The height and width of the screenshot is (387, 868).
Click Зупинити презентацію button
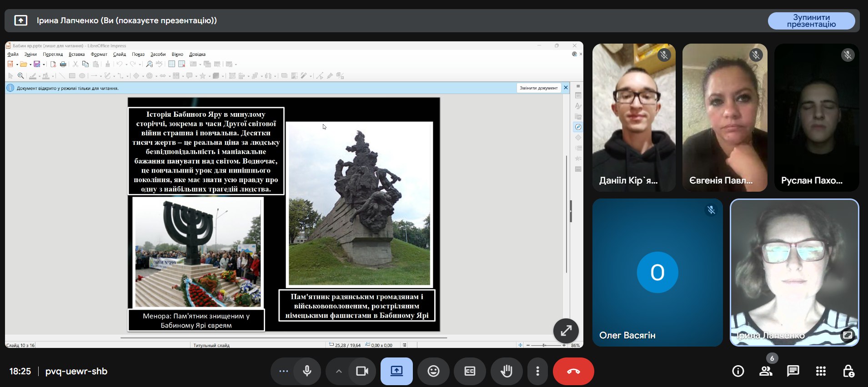[x=811, y=21]
